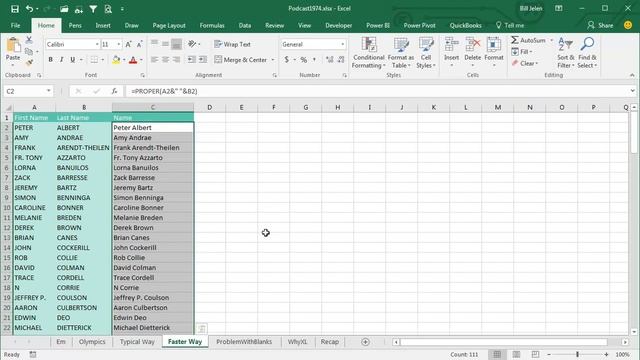Click Increase Decimal icon
The image size is (640, 360).
pos(329,60)
